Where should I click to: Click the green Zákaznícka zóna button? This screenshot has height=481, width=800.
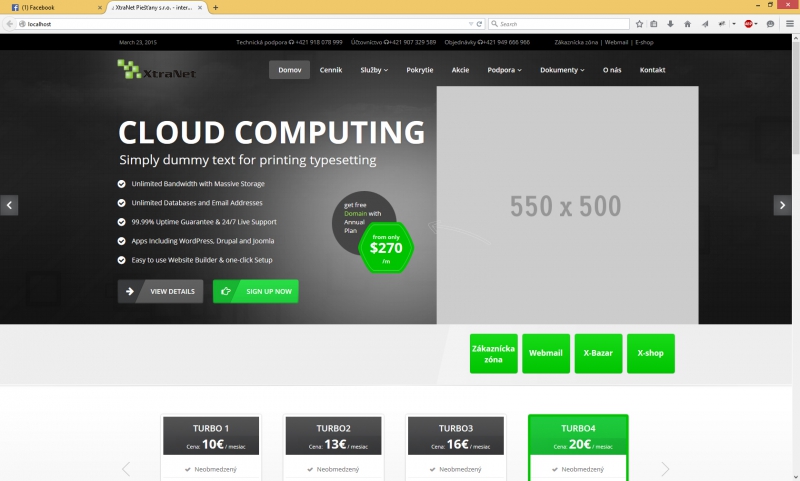pos(493,353)
